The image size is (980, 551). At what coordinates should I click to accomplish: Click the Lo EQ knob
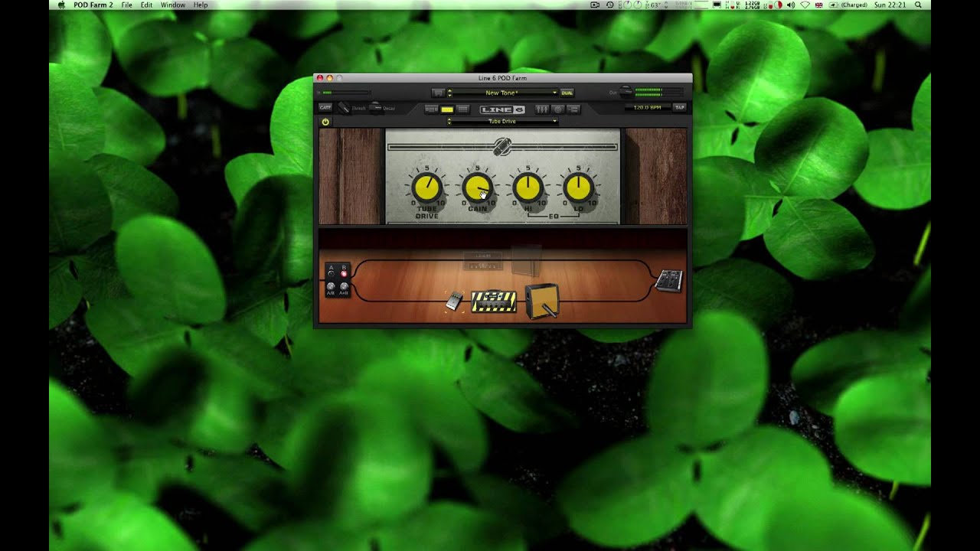pyautogui.click(x=578, y=187)
